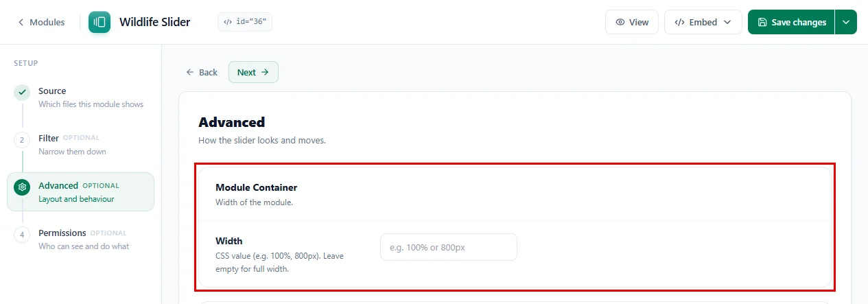Viewport: 868px width, 304px height.
Task: Click 'How the slider looks and moves.' text
Action: [262, 141]
